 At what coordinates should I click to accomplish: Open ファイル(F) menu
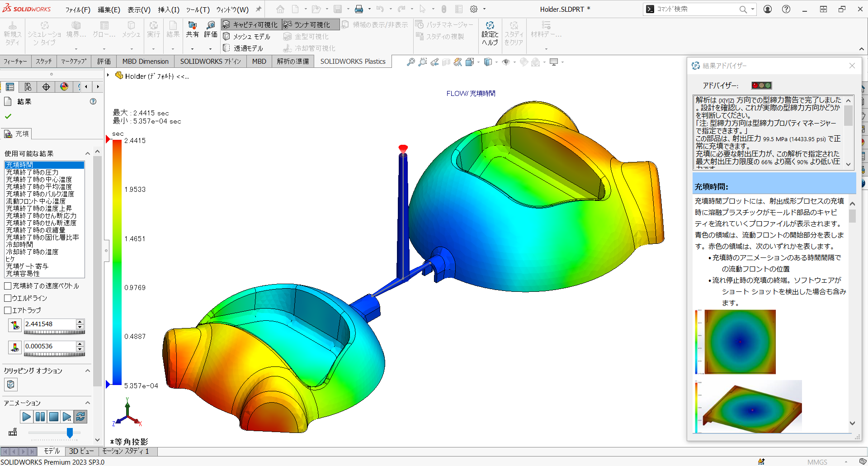click(78, 10)
